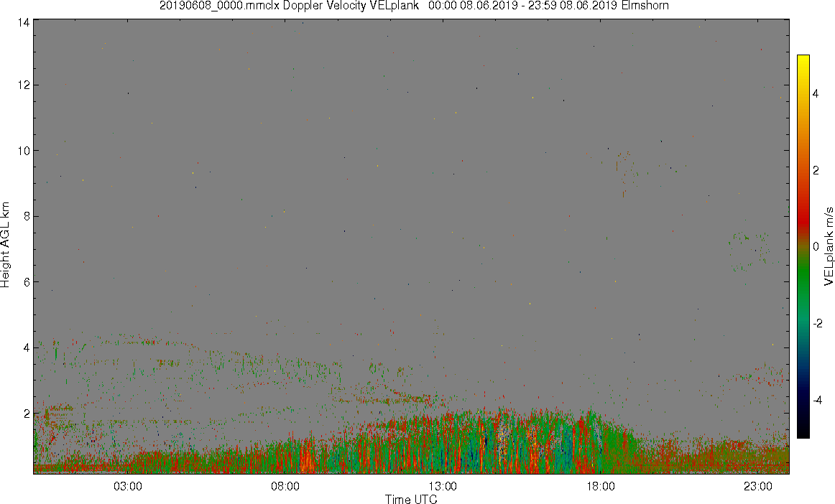Click the 13:00 time tick label
Image resolution: width=835 pixels, height=504 pixels.
coord(443,486)
